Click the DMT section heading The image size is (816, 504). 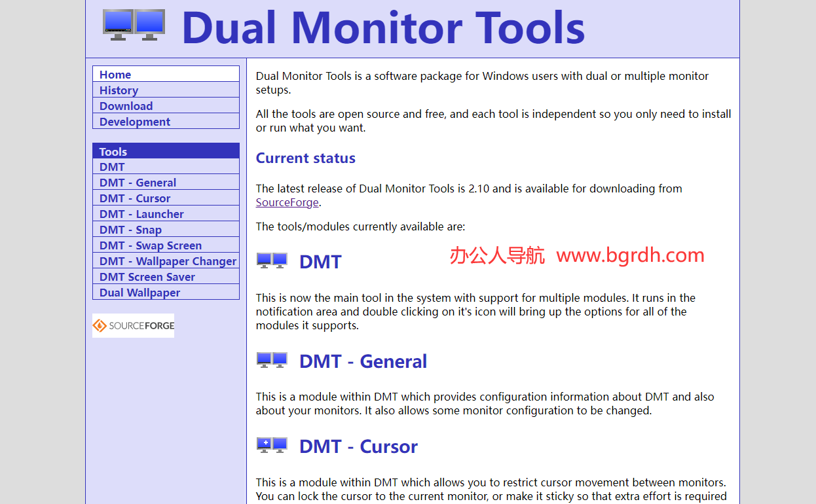coord(320,262)
